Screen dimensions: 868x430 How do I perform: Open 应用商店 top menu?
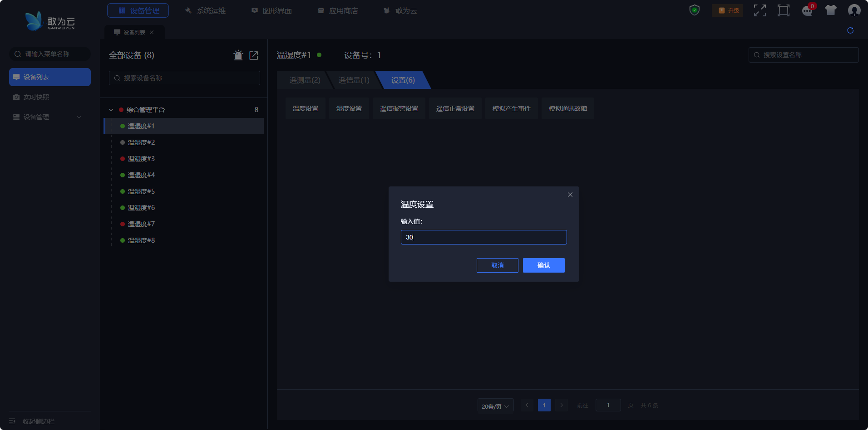pyautogui.click(x=338, y=10)
